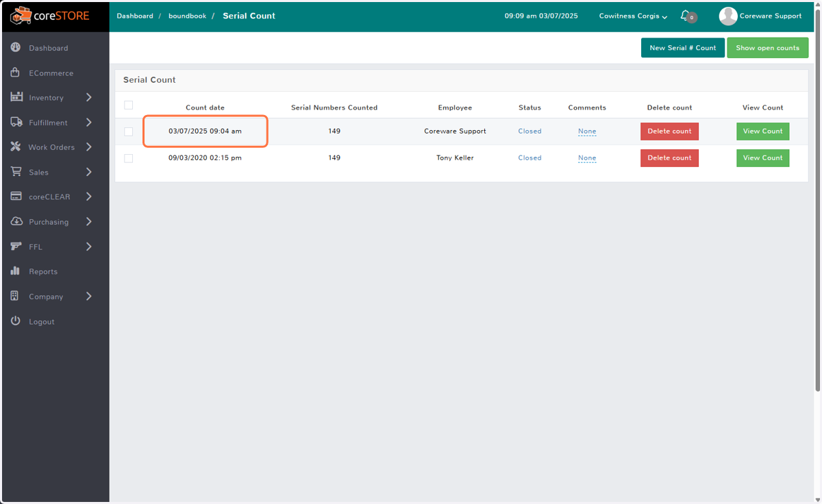This screenshot has height=504, width=822.
Task: Click the Purchasing cloud icon
Action: coord(16,222)
